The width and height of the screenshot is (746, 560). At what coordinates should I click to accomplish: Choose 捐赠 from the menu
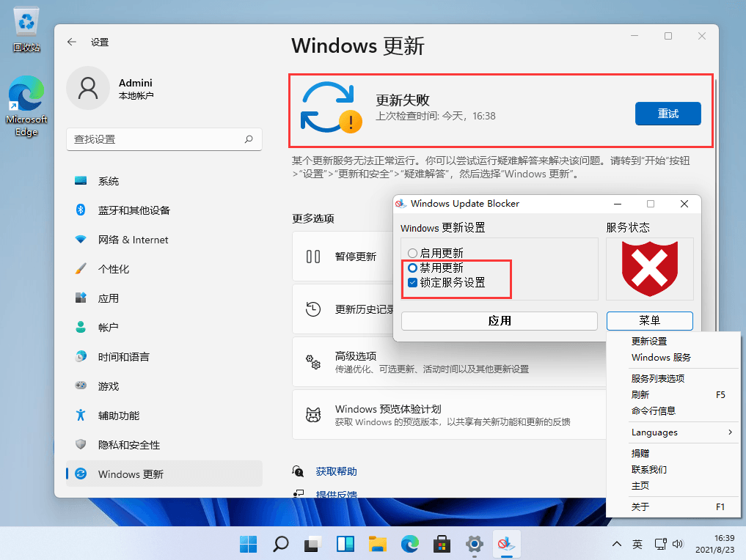point(673,454)
